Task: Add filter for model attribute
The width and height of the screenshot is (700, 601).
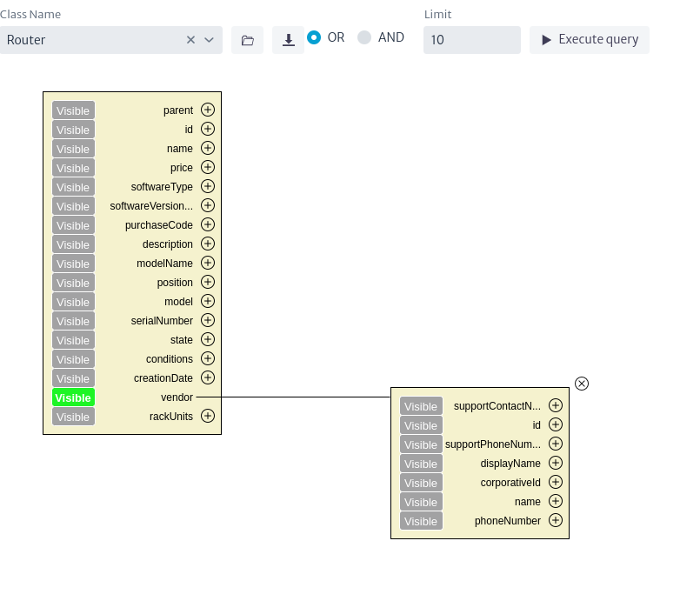Action: 208,302
